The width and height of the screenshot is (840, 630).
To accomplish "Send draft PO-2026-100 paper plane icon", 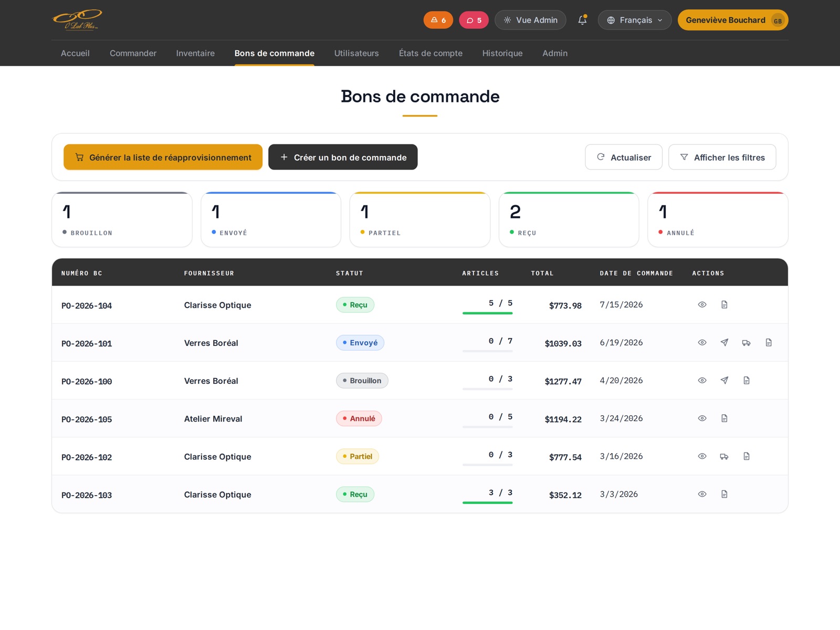I will click(x=724, y=381).
